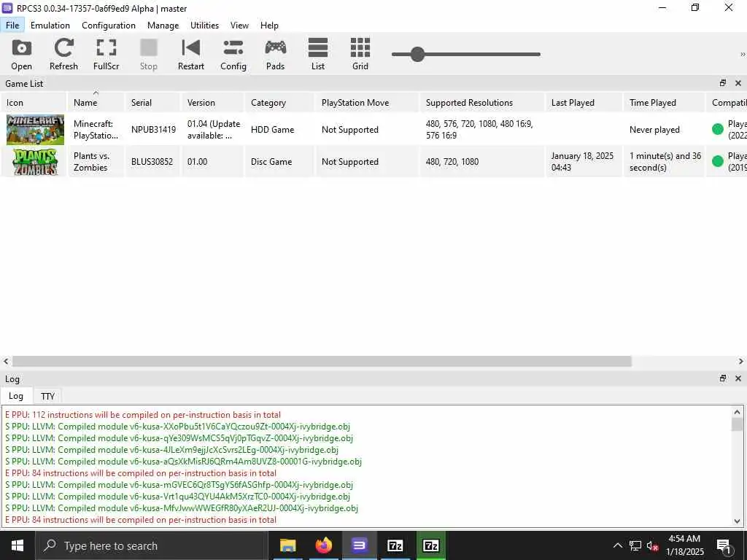Click the Restart toolbar icon
Viewport: 747px width, 560px height.
(190, 54)
